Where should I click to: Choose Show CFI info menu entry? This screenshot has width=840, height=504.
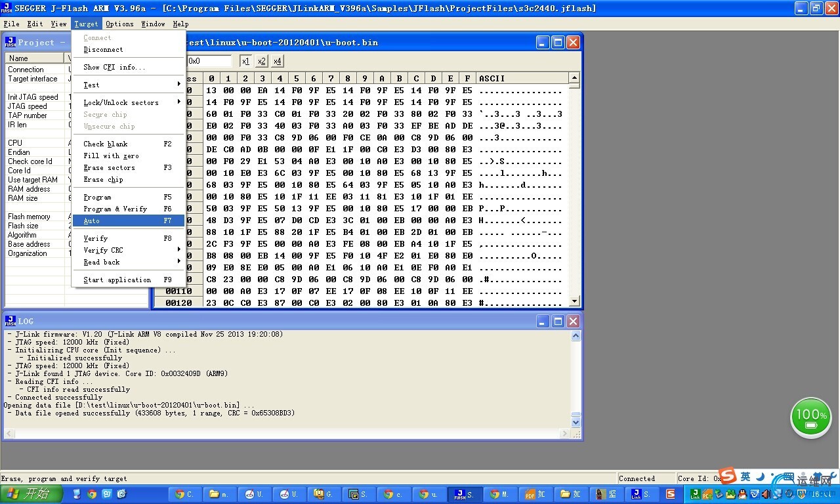click(x=129, y=67)
